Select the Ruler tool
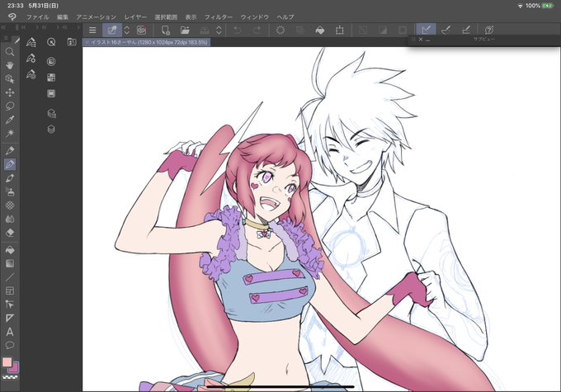This screenshot has height=392, width=561. coord(10,318)
